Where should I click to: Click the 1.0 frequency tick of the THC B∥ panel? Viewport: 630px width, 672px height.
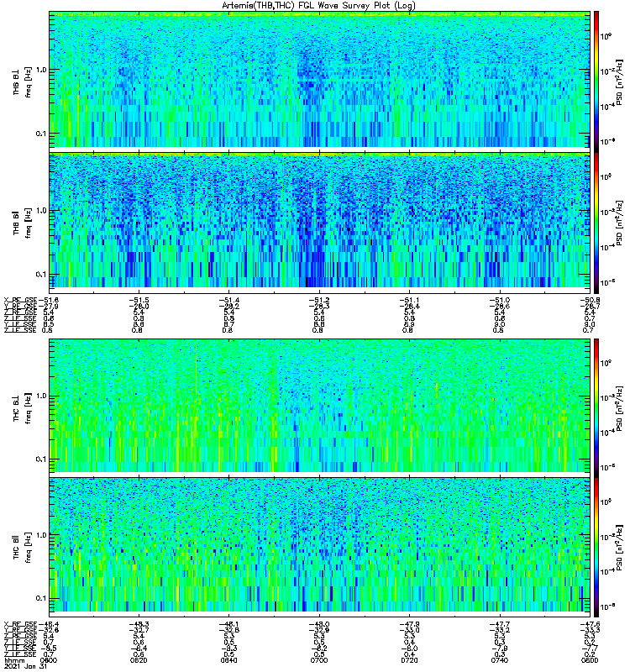coord(41,535)
